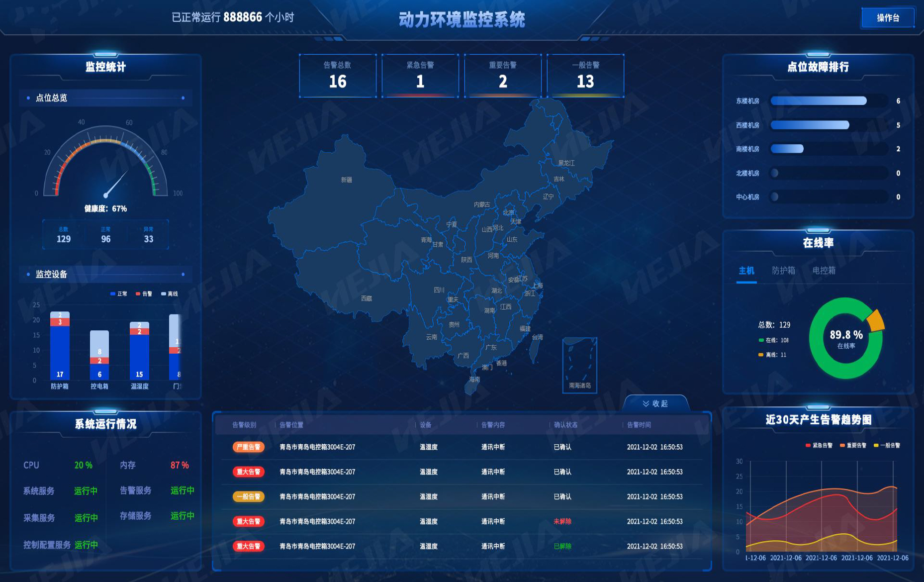
Task: Click the 一般告警 badge in alarm table
Action: [x=248, y=496]
